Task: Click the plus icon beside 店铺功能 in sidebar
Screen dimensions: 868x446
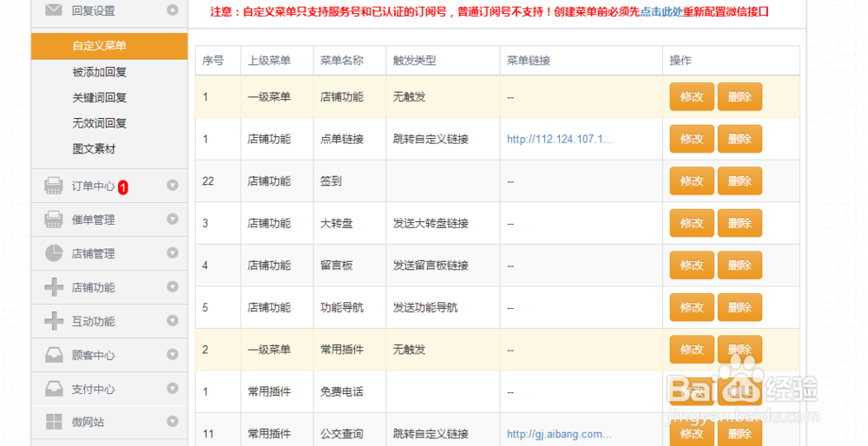Action: [x=54, y=287]
